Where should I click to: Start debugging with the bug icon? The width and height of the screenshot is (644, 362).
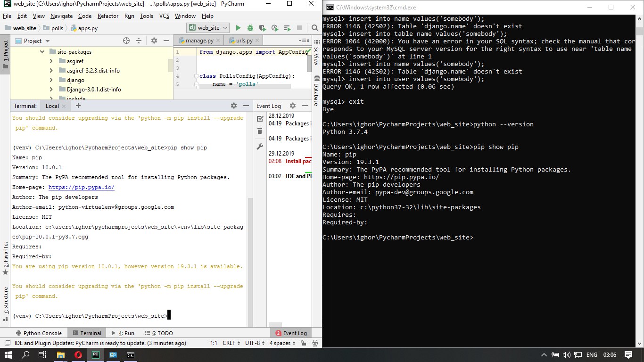(x=250, y=28)
